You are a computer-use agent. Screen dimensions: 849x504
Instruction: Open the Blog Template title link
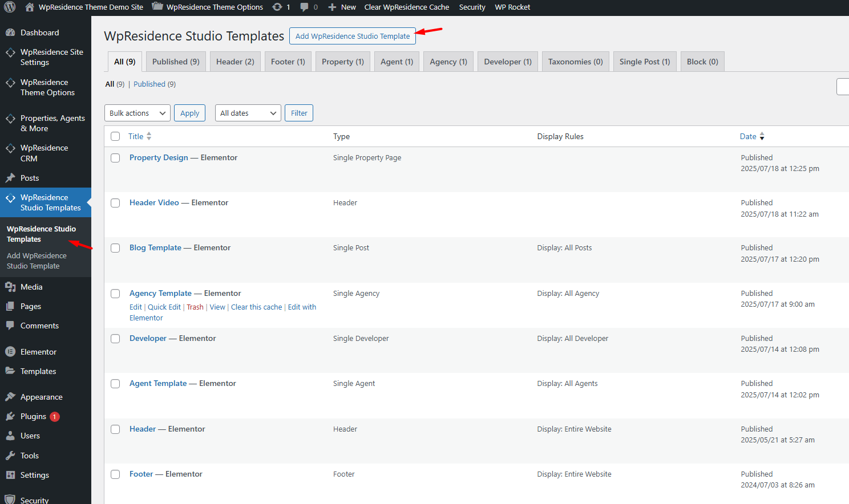(x=155, y=247)
